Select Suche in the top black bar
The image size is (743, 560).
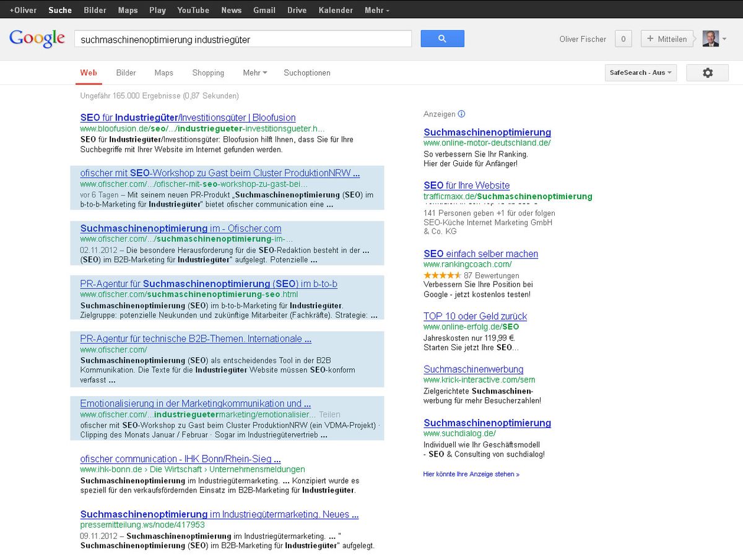[60, 10]
